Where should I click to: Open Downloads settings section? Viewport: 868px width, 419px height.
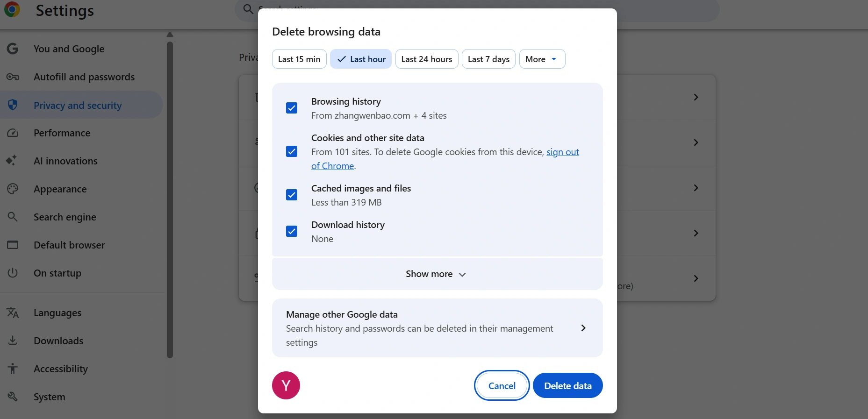click(81, 341)
